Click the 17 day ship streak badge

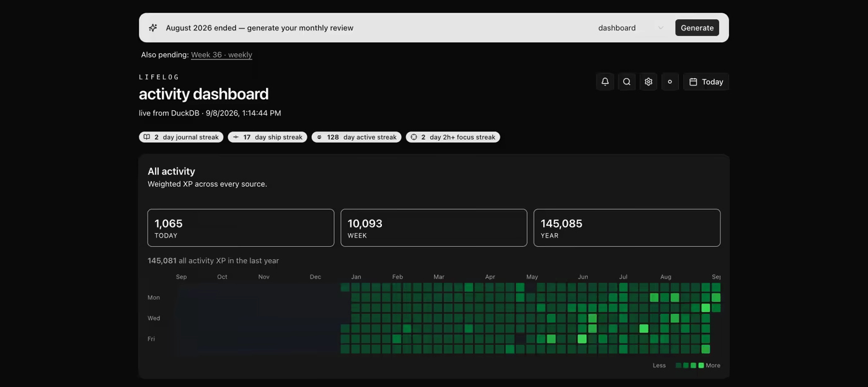coord(267,137)
